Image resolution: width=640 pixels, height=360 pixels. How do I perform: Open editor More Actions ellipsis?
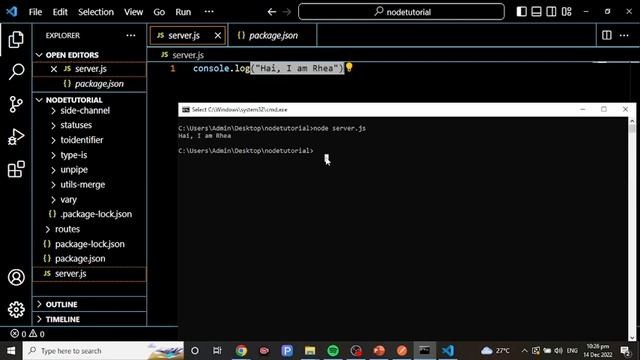click(624, 36)
